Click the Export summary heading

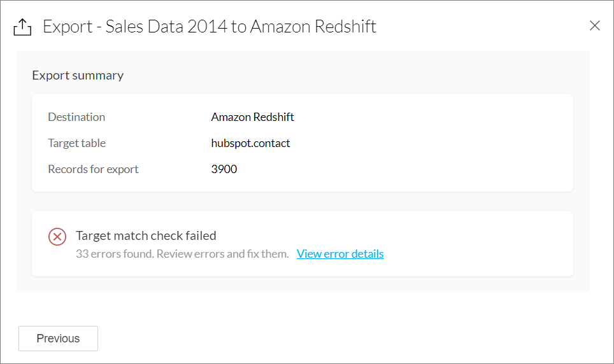(x=78, y=75)
